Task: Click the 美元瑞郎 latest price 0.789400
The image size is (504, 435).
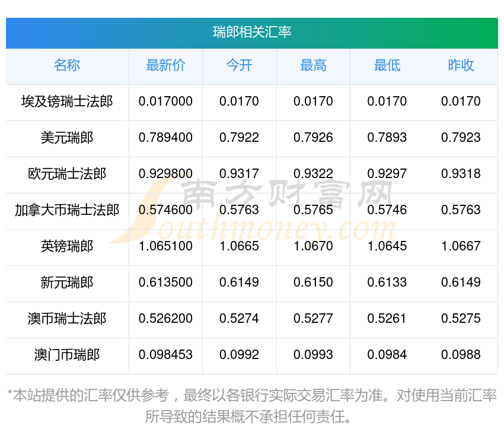Action: coord(165,138)
